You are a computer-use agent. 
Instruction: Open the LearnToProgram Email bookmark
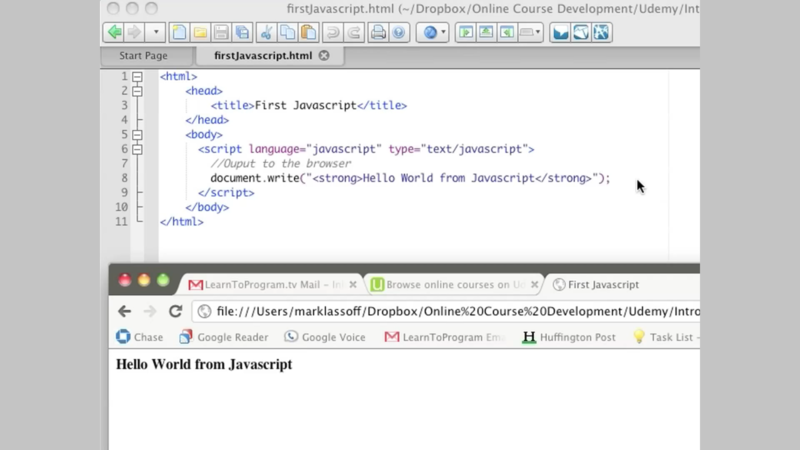444,337
